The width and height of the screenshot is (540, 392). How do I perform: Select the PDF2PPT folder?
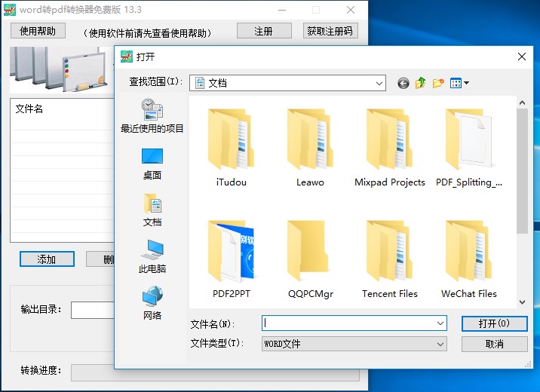[x=231, y=259]
